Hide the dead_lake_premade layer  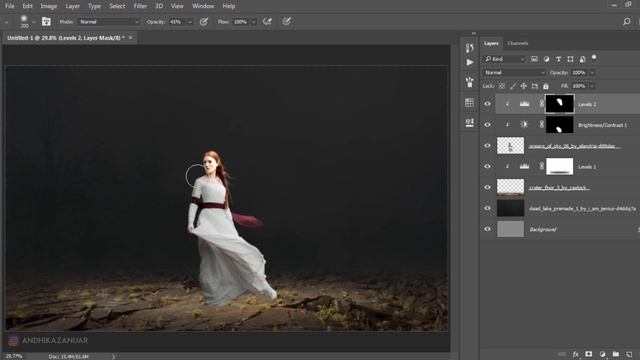tap(487, 208)
